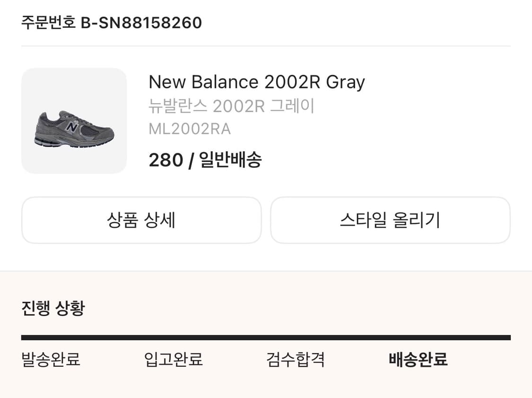The image size is (532, 398).
Task: Click the New Balance 2002R Gray title
Action: click(x=257, y=82)
